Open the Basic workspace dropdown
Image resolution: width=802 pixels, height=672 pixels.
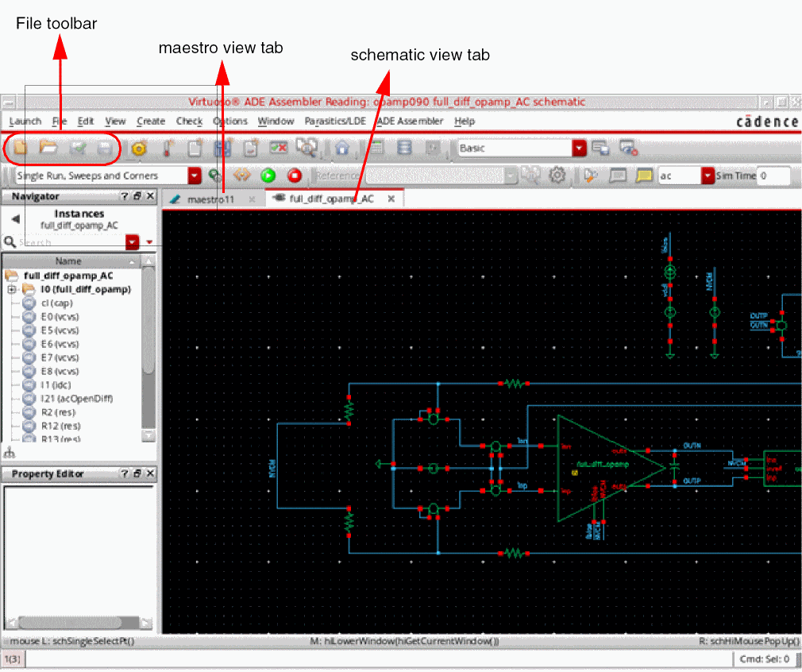click(x=580, y=148)
